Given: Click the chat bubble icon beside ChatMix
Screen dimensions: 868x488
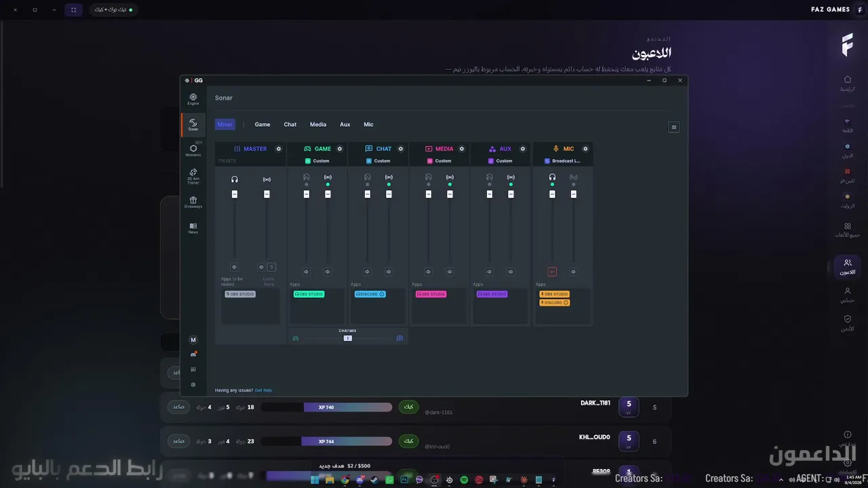Looking at the screenshot, I should [399, 338].
